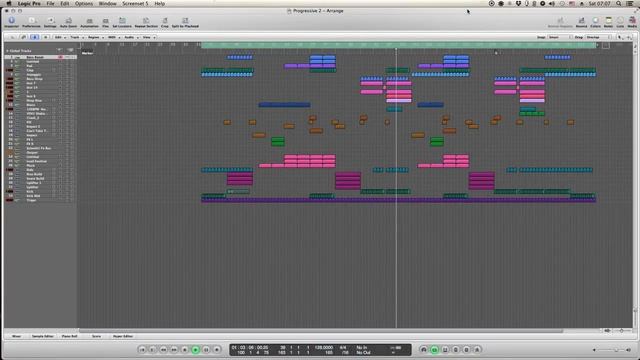The height and width of the screenshot is (360, 640).
Task: Click the horizontal scrollbar below arrange area
Action: (321, 331)
